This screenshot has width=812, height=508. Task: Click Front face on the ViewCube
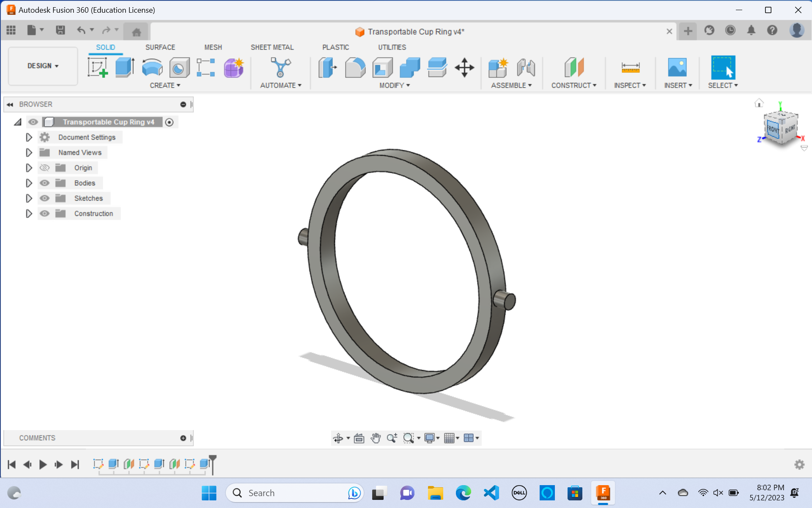click(x=773, y=129)
